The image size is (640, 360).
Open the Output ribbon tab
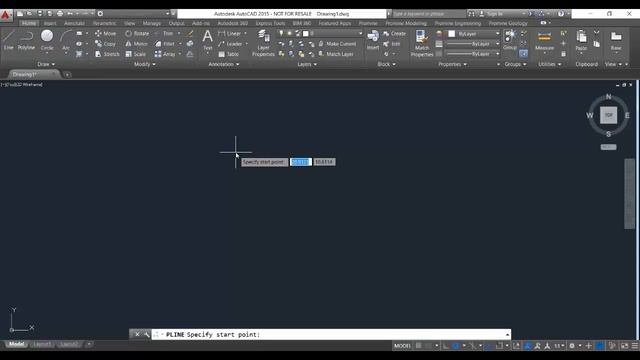[x=177, y=23]
